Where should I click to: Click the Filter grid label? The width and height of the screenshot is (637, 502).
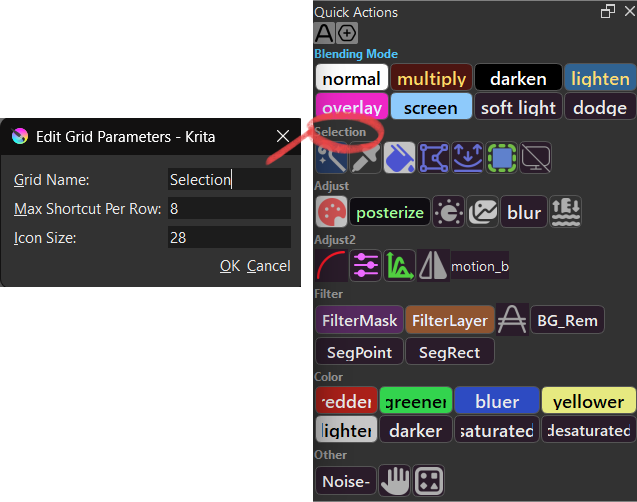(x=328, y=294)
